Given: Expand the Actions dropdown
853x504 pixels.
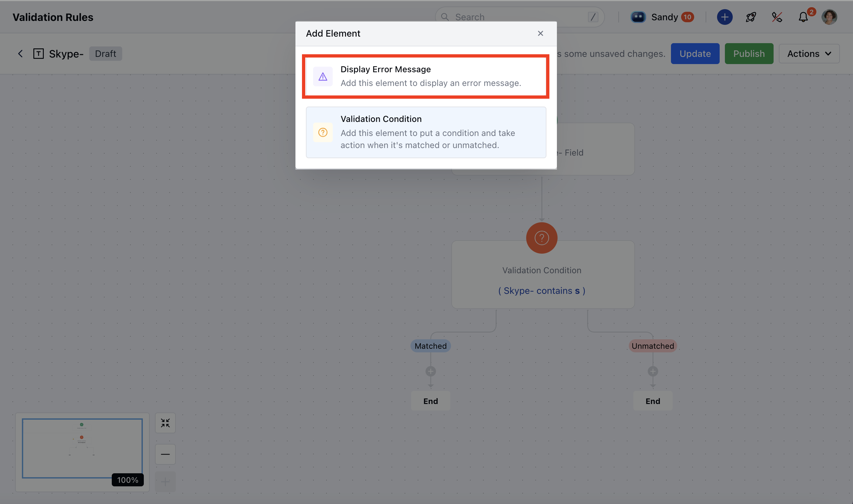Looking at the screenshot, I should coord(809,54).
